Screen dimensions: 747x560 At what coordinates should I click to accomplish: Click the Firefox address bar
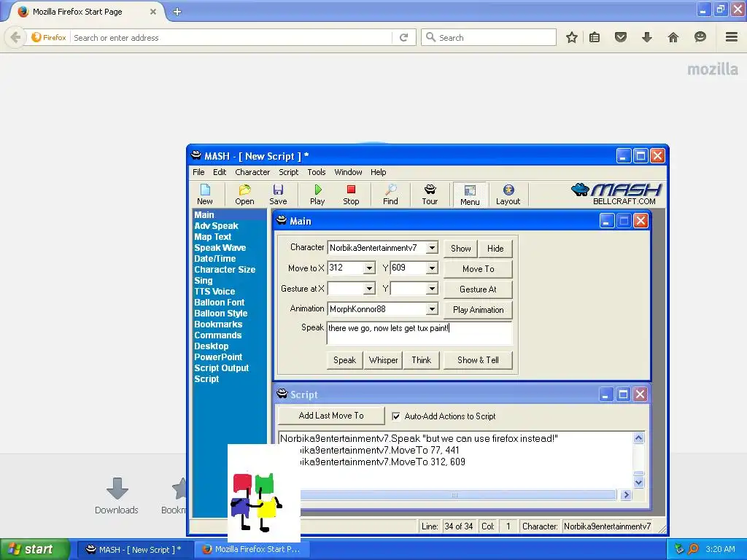point(233,38)
